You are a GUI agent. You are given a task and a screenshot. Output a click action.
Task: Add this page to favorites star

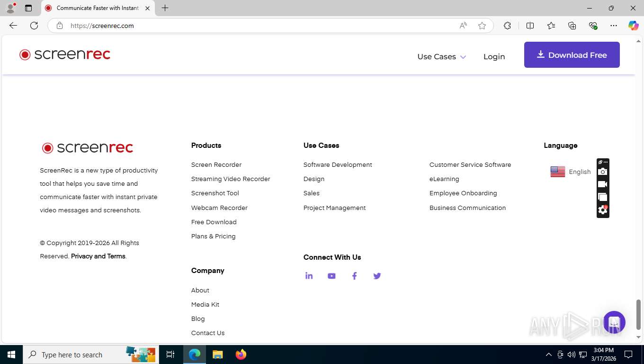[482, 26]
